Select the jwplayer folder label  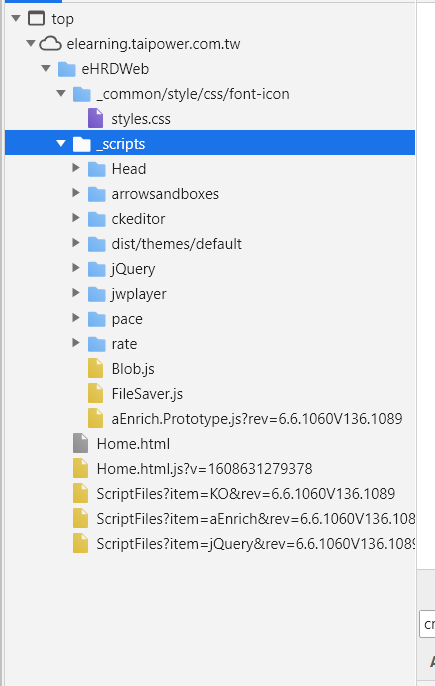(139, 294)
